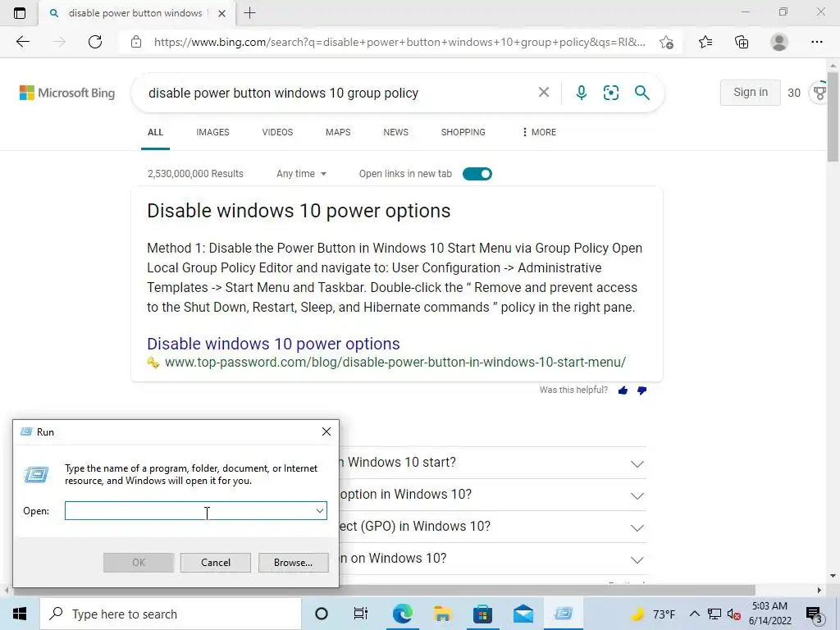Open File Explorer from the taskbar

(x=442, y=614)
